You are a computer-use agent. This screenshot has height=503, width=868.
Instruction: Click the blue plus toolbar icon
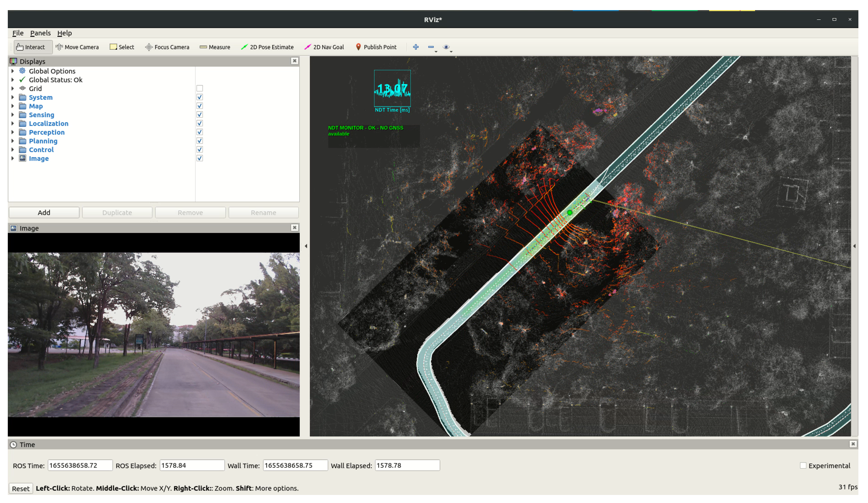(416, 47)
